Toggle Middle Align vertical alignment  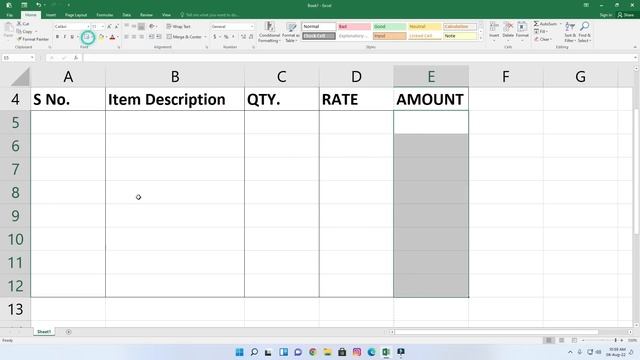134,27
